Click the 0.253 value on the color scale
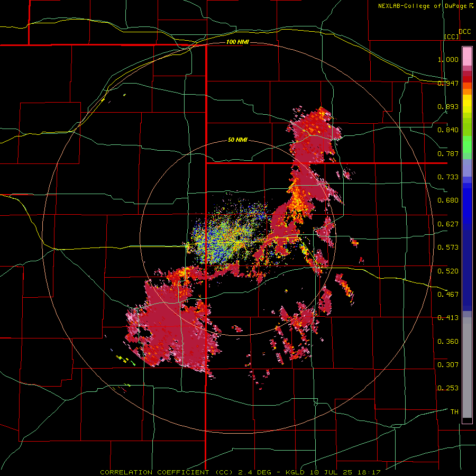The width and height of the screenshot is (476, 476). [448, 388]
